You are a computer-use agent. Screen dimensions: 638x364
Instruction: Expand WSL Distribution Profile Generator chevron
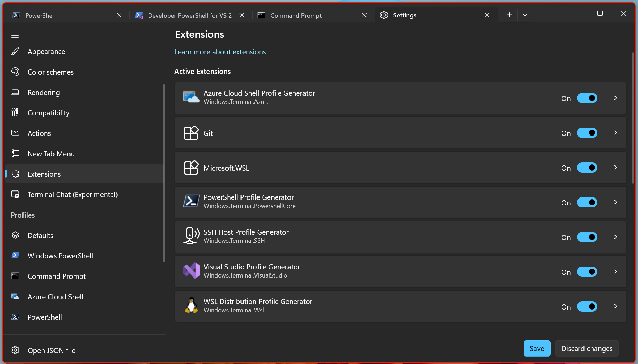616,306
